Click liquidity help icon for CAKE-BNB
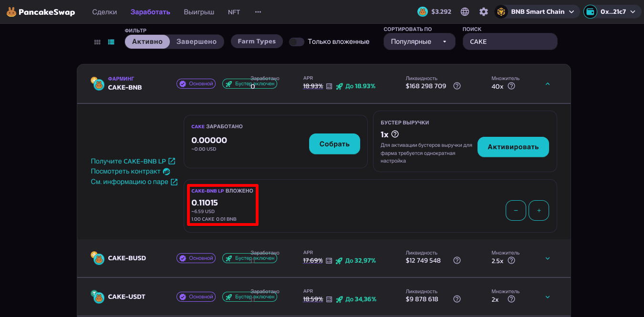The width and height of the screenshot is (644, 317). pyautogui.click(x=457, y=86)
